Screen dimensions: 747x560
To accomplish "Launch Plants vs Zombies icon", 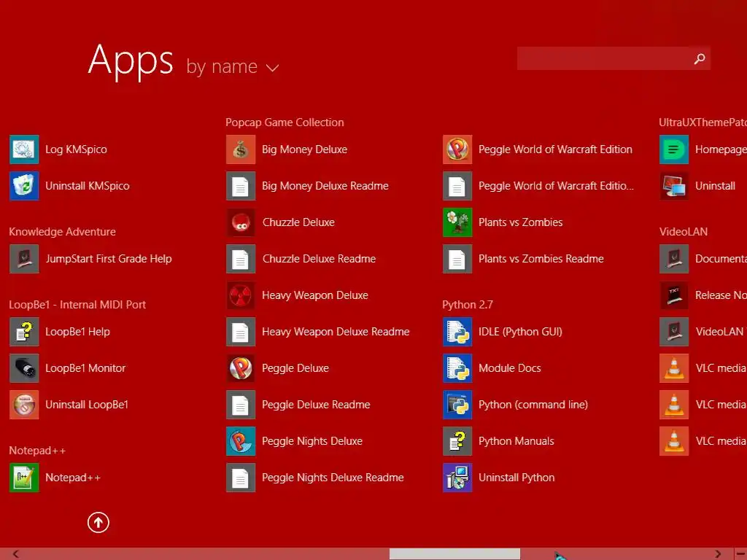I will click(x=457, y=222).
